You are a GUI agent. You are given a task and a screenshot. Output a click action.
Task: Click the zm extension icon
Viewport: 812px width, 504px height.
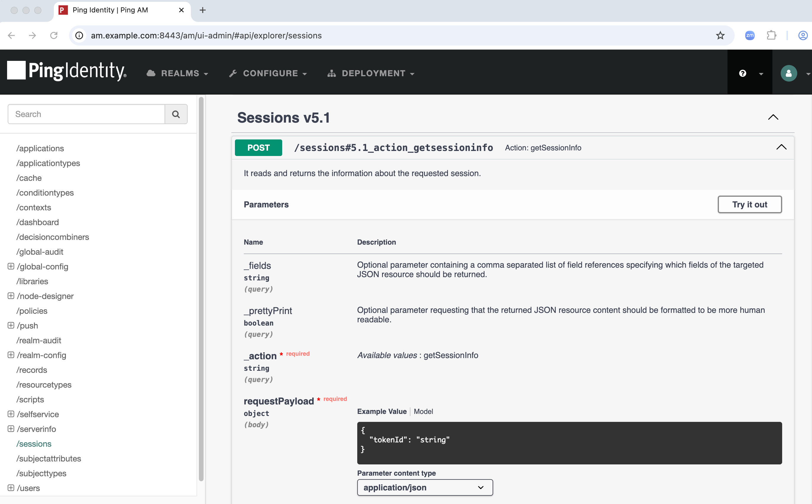(750, 35)
